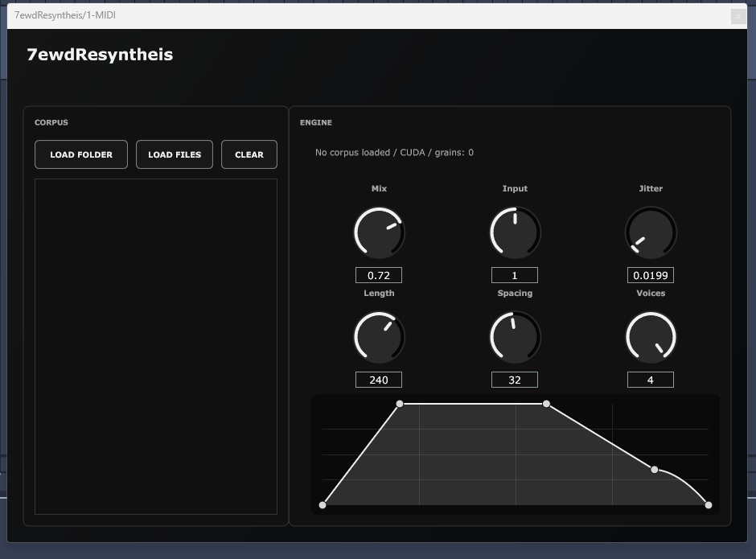Click the 'Input' knob label
The height and width of the screenshot is (559, 756).
[x=515, y=188]
